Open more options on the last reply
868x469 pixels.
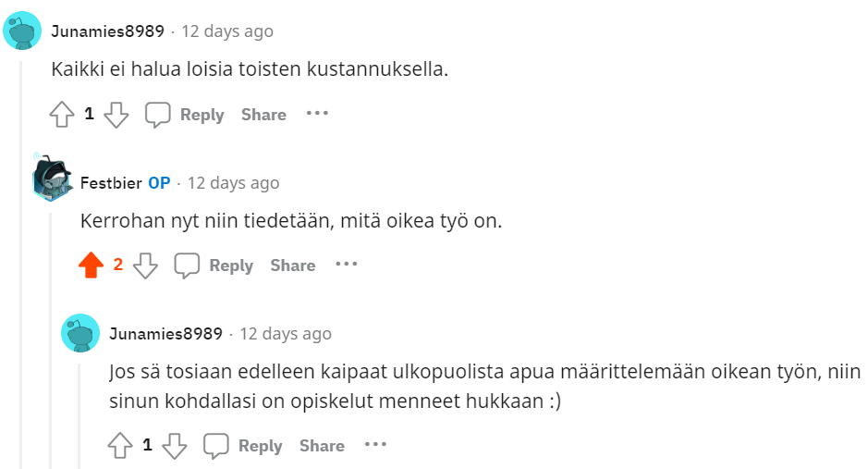click(375, 445)
